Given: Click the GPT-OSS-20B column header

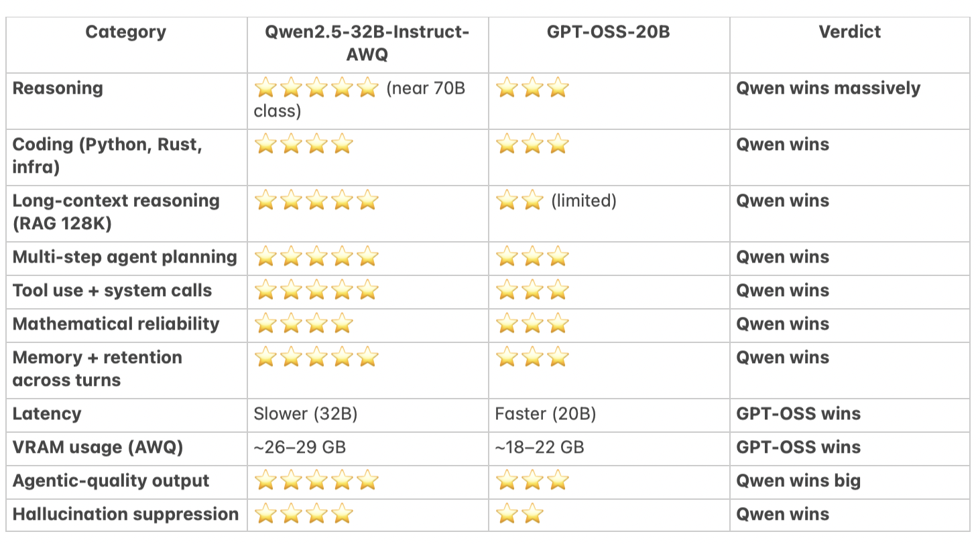Looking at the screenshot, I should point(609,32).
